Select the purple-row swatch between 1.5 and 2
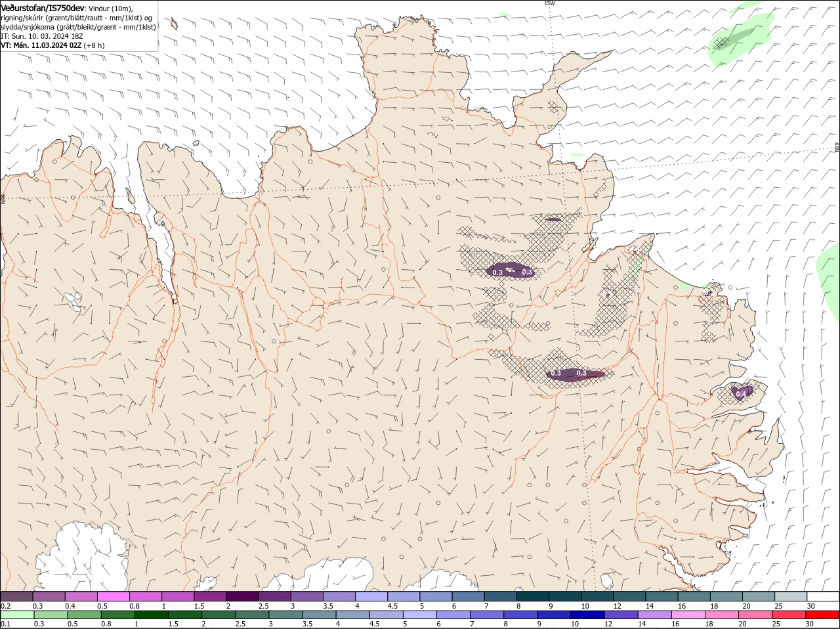The image size is (840, 629). [210, 596]
